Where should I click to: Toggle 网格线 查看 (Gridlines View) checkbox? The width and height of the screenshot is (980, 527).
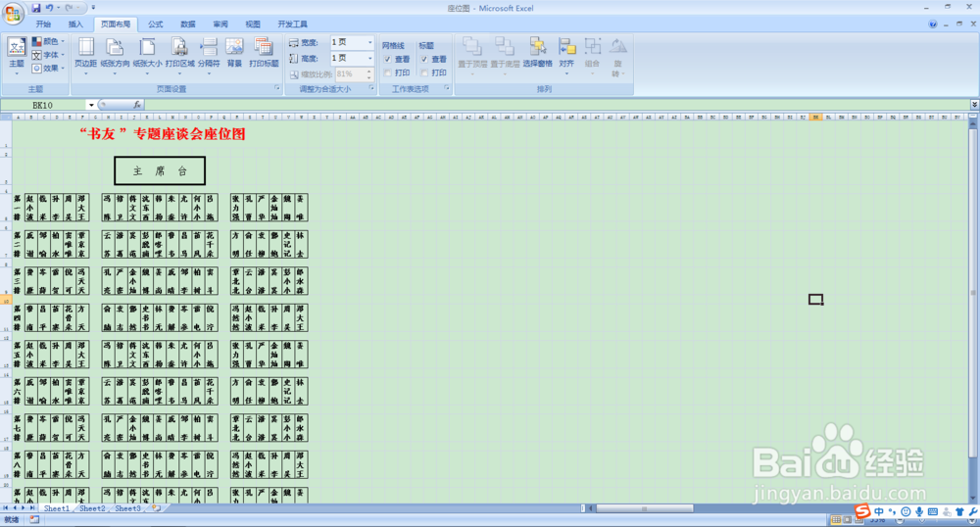pyautogui.click(x=387, y=60)
